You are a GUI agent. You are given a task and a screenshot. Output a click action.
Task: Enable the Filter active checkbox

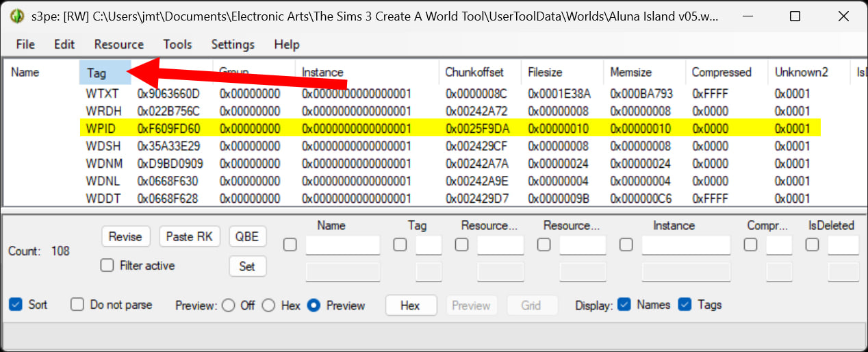point(107,266)
